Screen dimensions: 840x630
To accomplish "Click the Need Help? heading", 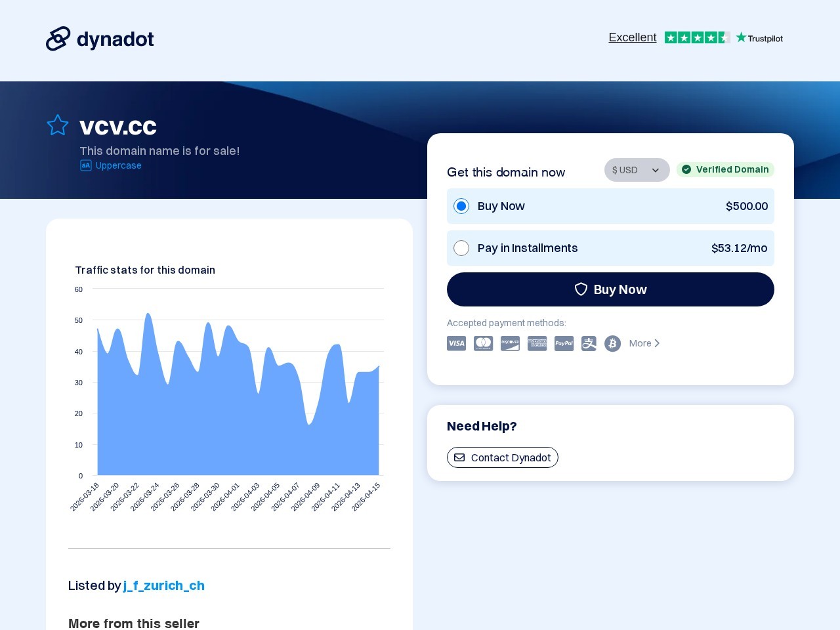I will [482, 426].
